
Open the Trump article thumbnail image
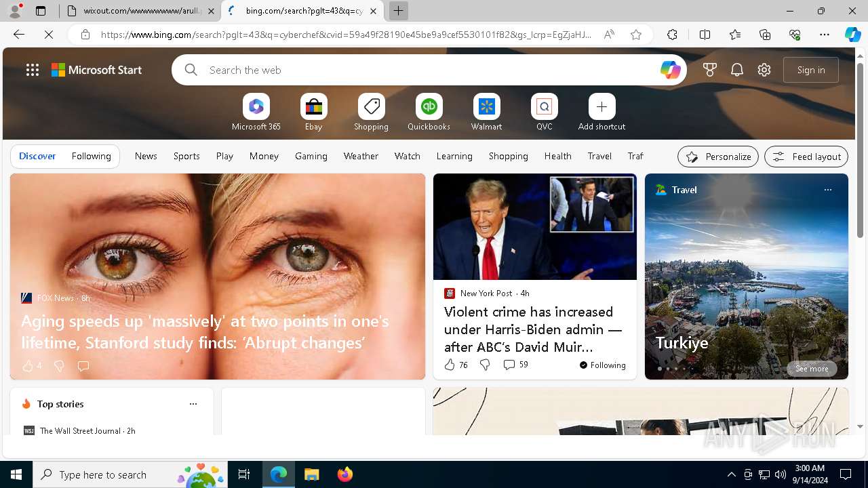534,226
